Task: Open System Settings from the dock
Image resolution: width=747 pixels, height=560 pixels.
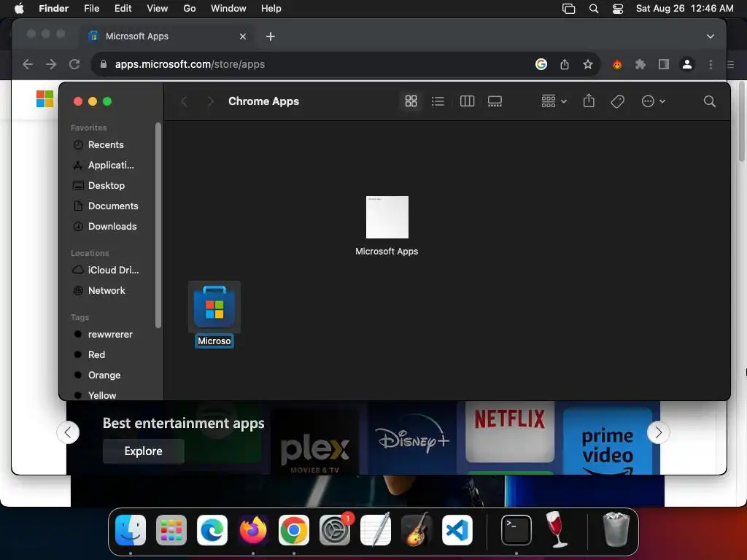Action: point(334,530)
